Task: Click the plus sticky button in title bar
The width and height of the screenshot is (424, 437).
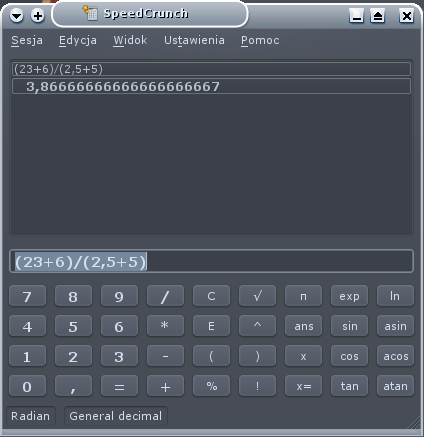Action: coord(38,15)
